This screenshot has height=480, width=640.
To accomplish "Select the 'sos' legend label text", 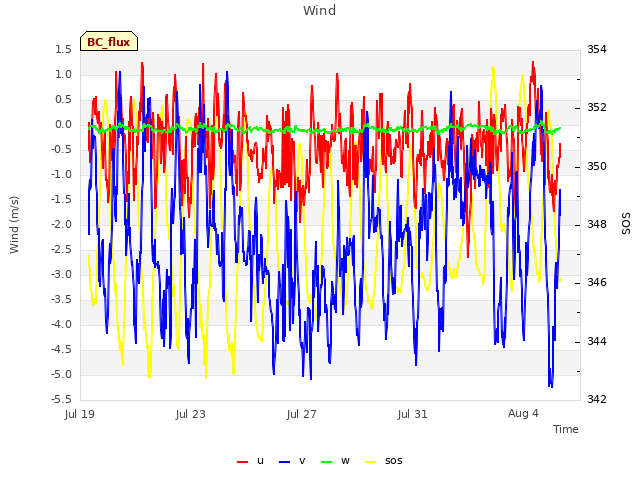I will point(393,461).
